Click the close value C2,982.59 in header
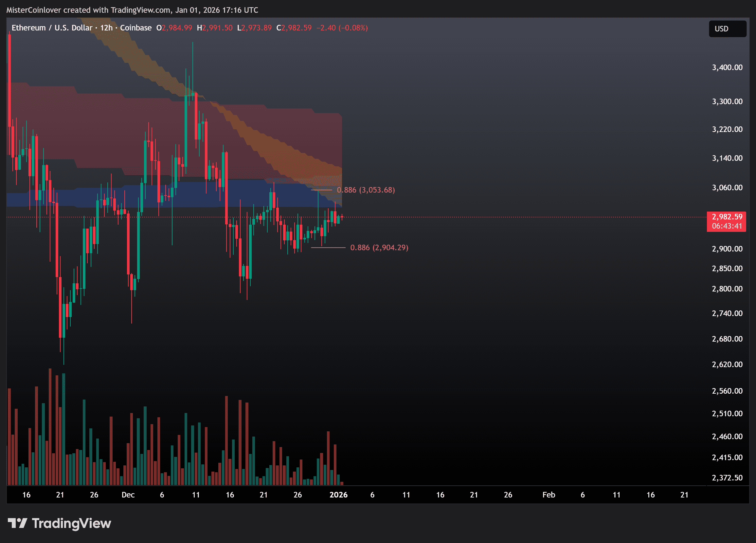 tap(294, 28)
